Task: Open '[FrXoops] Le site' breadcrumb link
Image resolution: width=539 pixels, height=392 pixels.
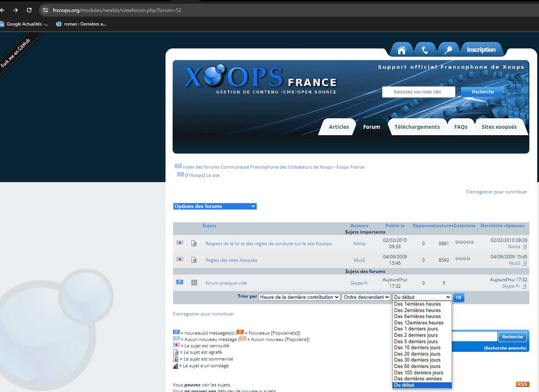Action: [202, 175]
